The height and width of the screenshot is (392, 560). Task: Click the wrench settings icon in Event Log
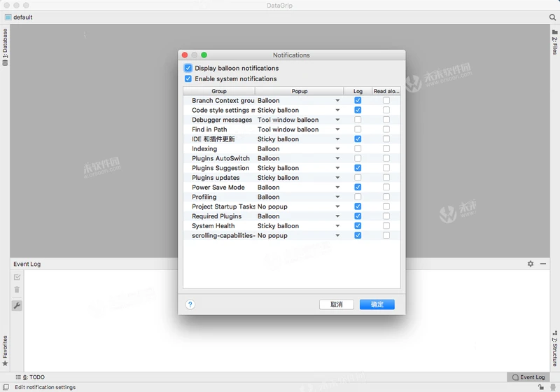[x=17, y=305]
